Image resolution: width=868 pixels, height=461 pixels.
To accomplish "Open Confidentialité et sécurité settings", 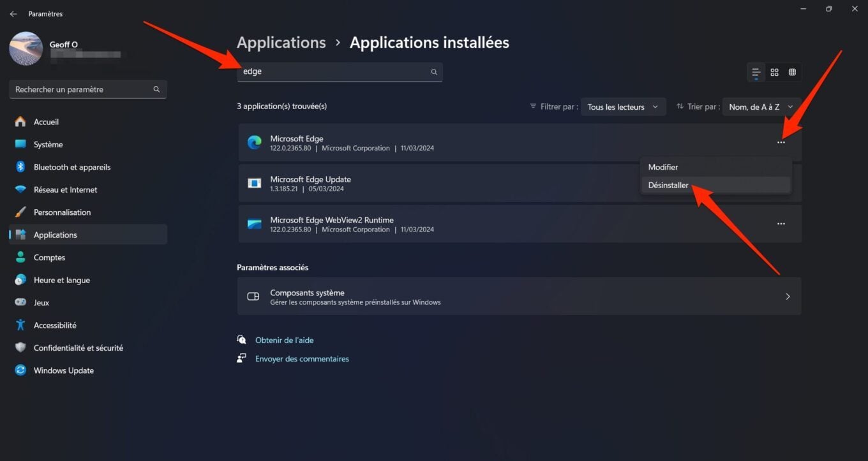I will (x=88, y=348).
